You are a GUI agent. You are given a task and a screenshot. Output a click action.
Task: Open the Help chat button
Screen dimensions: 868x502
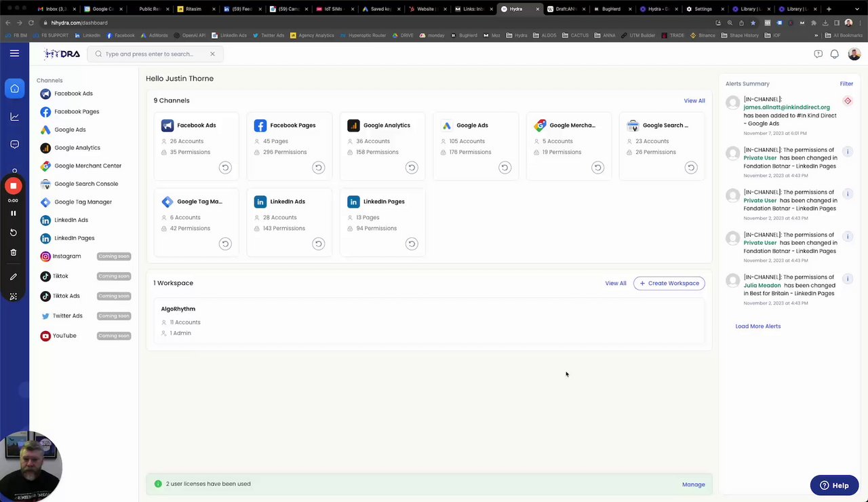click(835, 485)
